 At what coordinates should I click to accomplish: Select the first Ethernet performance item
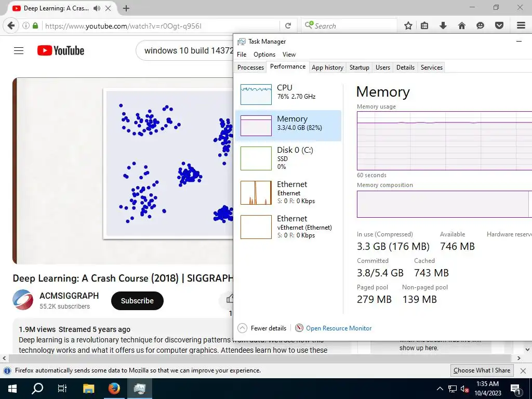click(x=288, y=192)
